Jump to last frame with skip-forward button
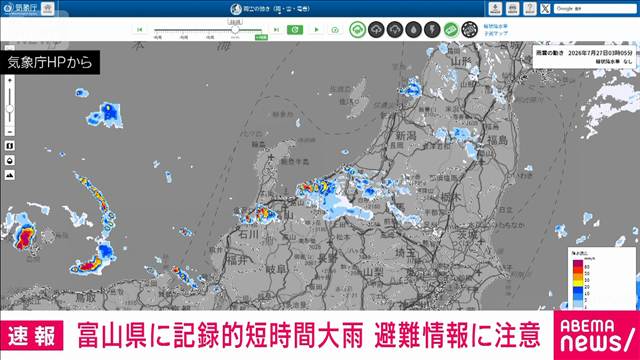 tap(276, 29)
